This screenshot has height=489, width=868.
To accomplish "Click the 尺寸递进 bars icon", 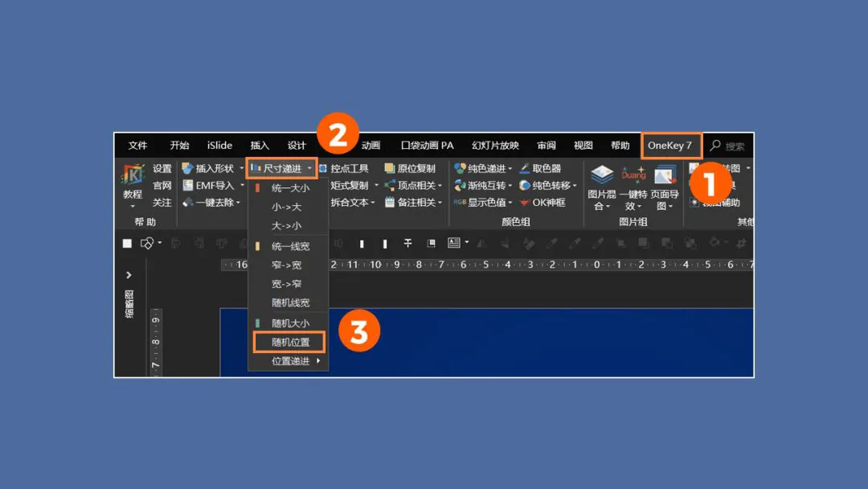I will [256, 168].
